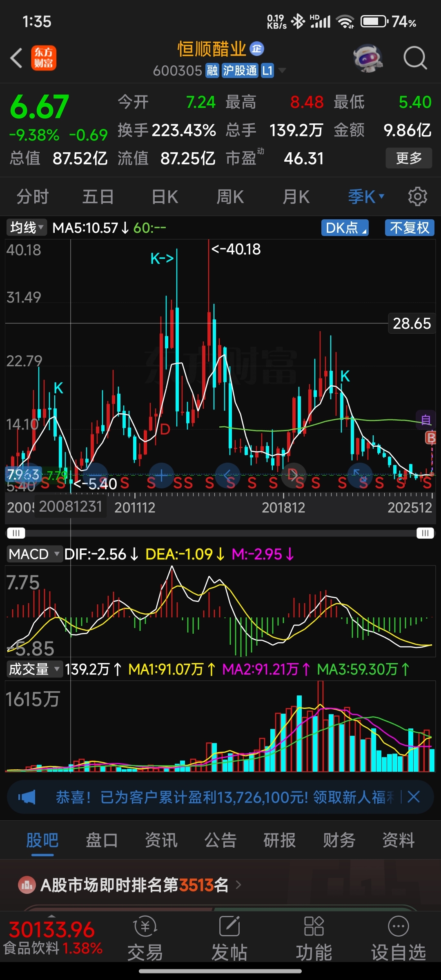Open chart settings gear icon
Viewport: 441px width, 980px height.
pyautogui.click(x=418, y=197)
